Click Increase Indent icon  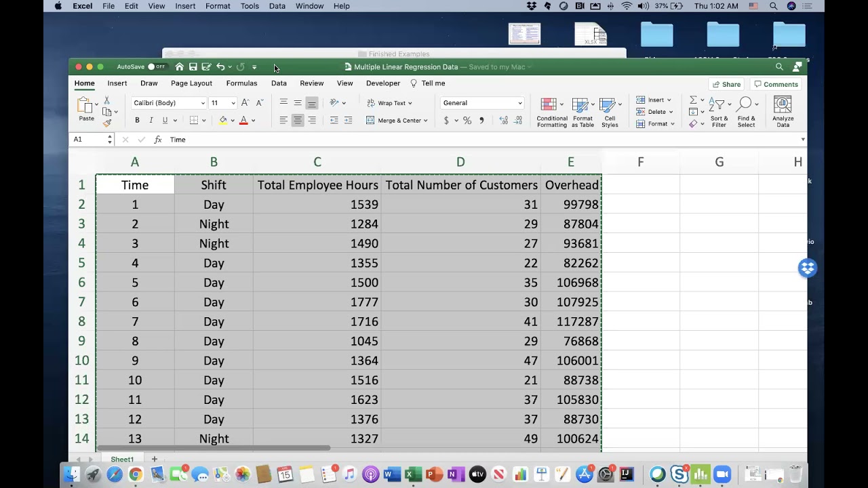pyautogui.click(x=349, y=121)
